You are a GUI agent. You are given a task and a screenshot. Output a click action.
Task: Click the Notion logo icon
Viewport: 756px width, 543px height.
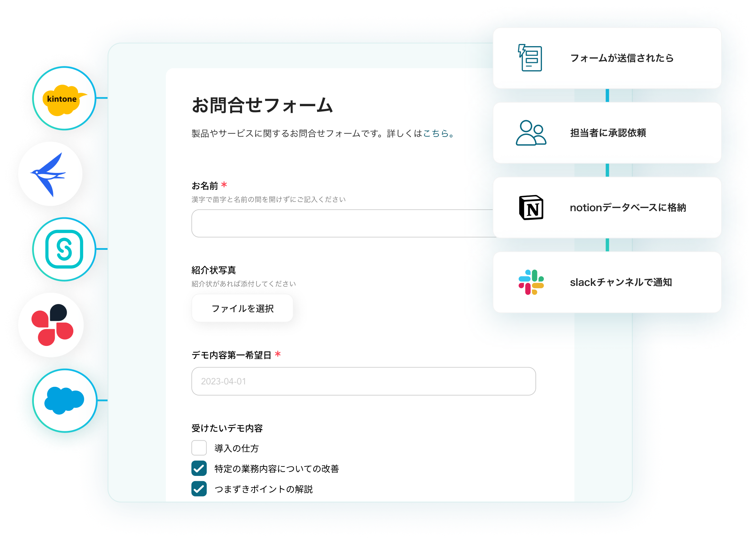click(531, 208)
